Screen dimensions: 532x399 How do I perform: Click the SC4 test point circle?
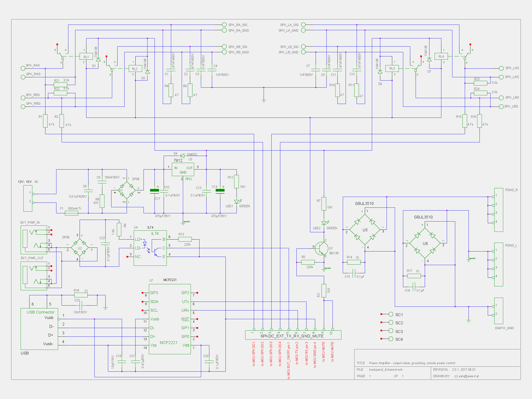391,339
